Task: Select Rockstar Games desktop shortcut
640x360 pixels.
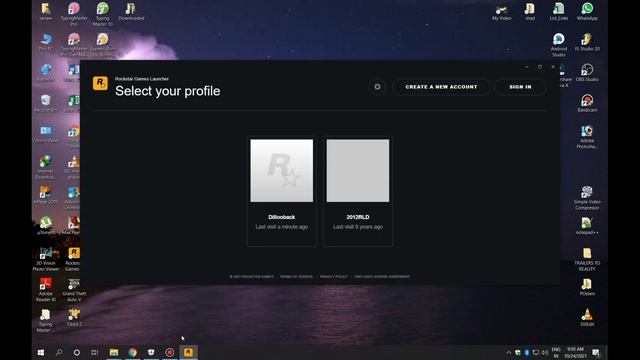Action: (73, 259)
